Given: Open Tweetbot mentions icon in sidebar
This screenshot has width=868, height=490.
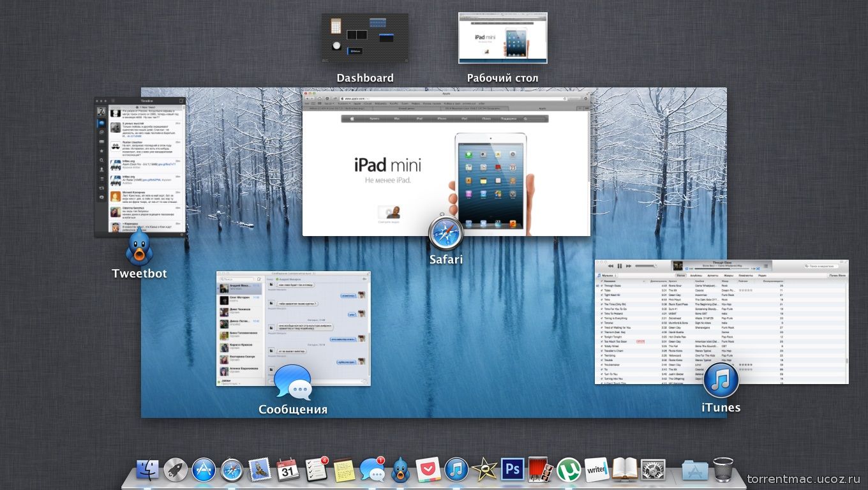Looking at the screenshot, I should 101,131.
